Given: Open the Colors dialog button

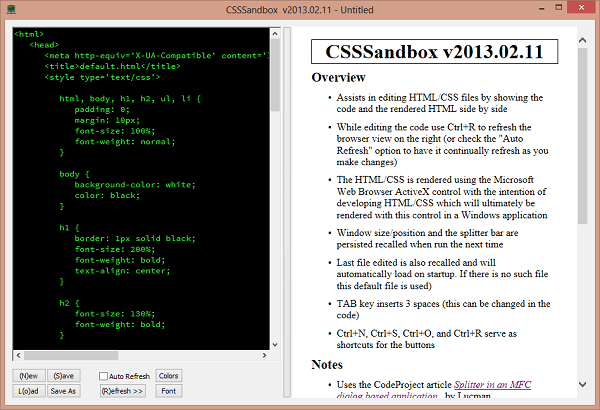Looking at the screenshot, I should point(169,376).
